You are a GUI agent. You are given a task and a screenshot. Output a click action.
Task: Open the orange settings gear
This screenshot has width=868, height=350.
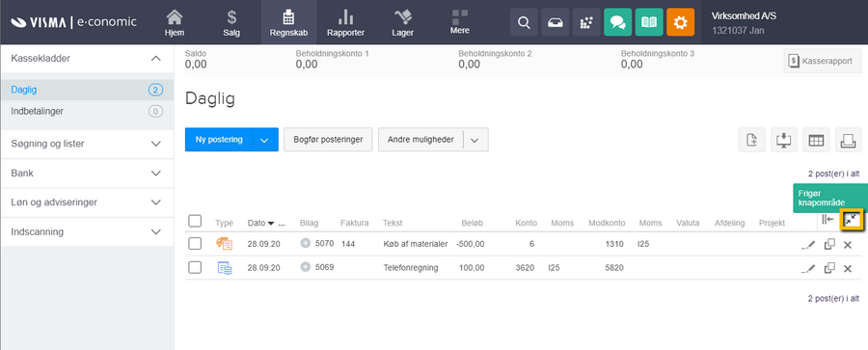pos(680,22)
